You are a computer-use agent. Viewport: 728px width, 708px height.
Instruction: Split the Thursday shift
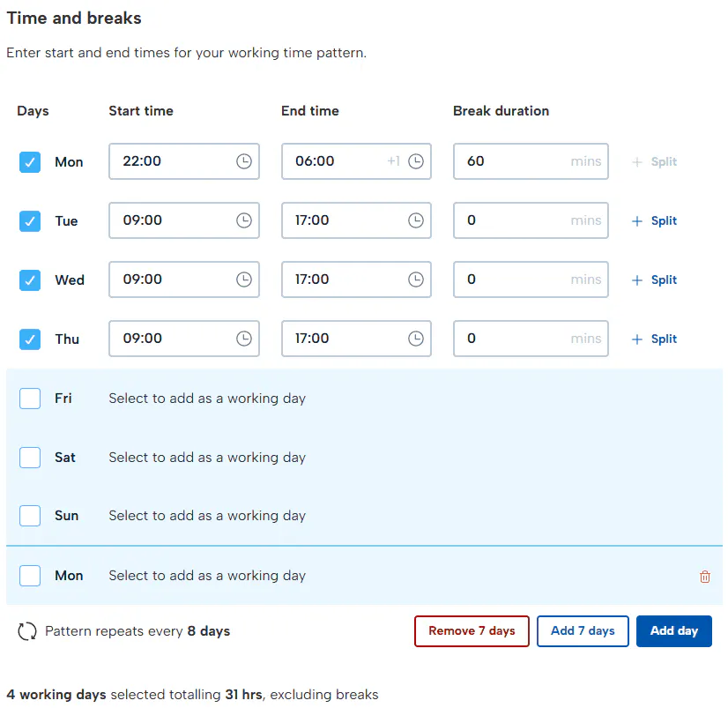[x=655, y=339]
